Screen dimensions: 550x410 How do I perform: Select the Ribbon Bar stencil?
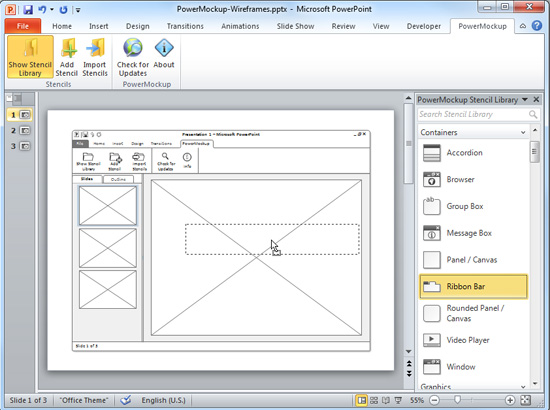pyautogui.click(x=474, y=287)
